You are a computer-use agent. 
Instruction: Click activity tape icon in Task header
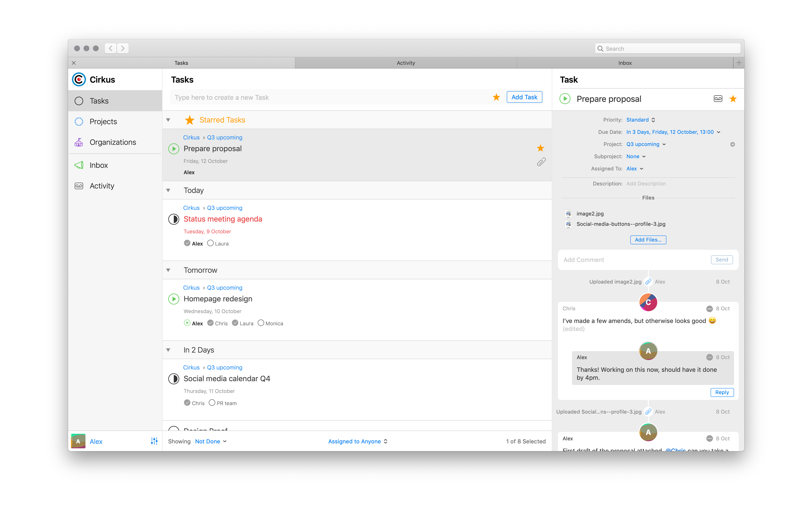pyautogui.click(x=718, y=99)
